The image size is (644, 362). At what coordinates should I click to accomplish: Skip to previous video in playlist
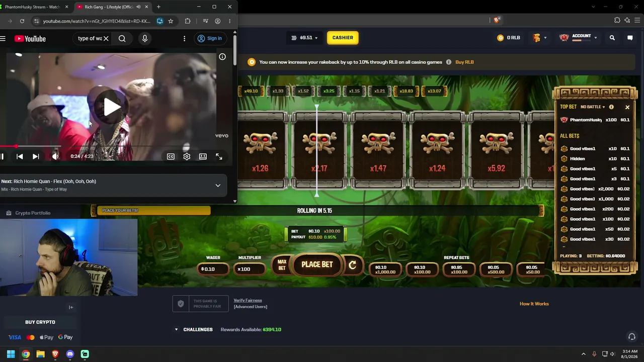point(20,157)
